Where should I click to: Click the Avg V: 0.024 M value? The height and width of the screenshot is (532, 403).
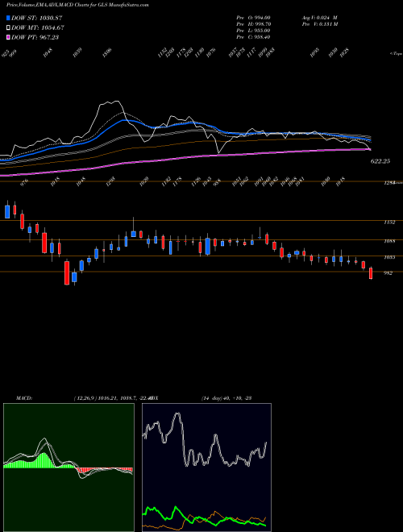coord(319,18)
